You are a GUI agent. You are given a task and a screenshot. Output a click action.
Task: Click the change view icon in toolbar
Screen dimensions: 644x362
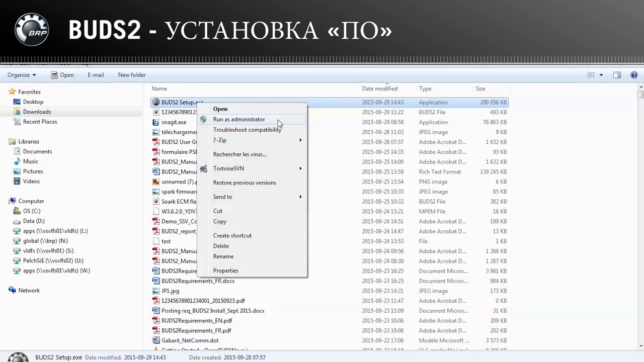click(x=591, y=75)
